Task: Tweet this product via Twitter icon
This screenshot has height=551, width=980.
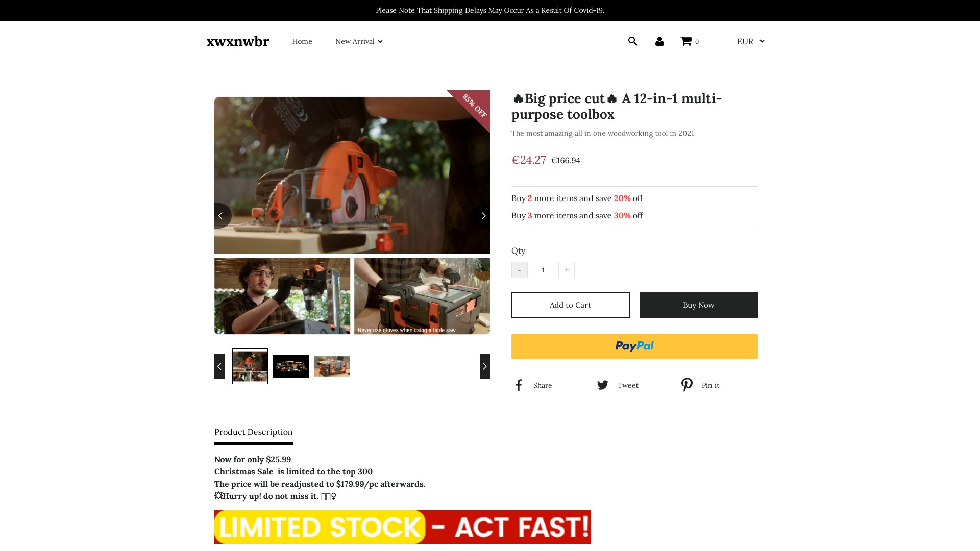Action: point(602,385)
